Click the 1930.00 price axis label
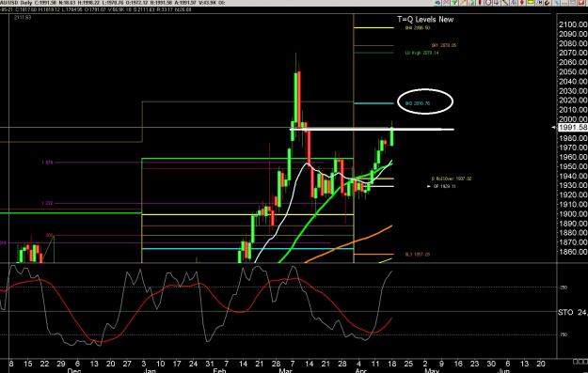 tap(573, 185)
